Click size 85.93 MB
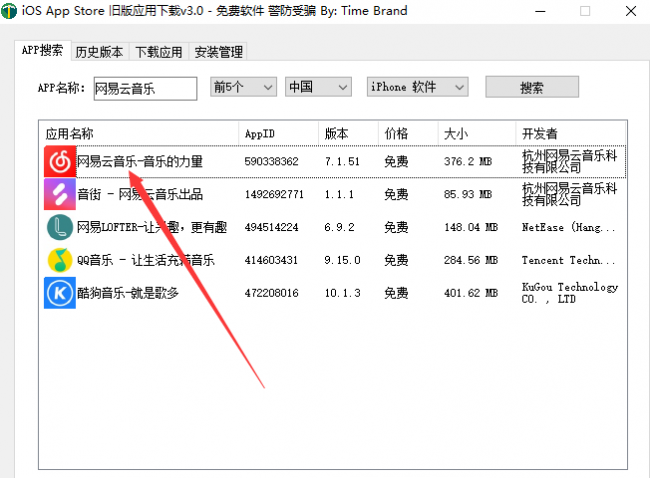The image size is (650, 478). (468, 194)
